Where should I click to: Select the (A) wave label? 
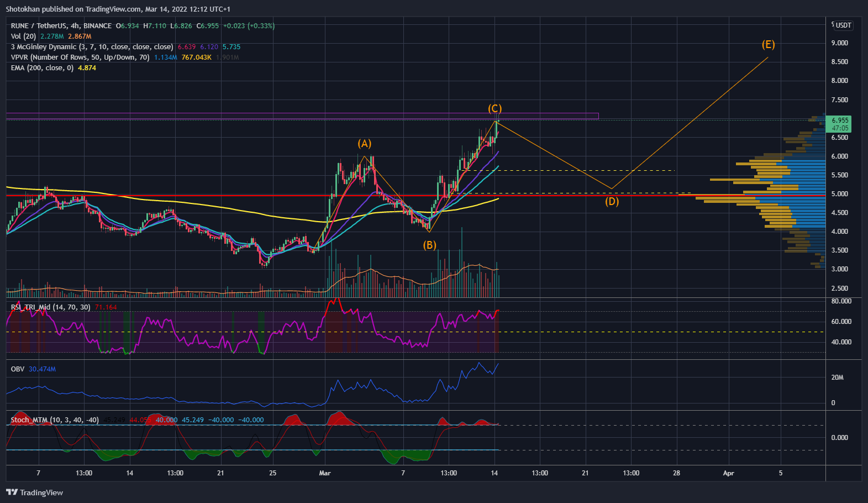click(x=364, y=144)
